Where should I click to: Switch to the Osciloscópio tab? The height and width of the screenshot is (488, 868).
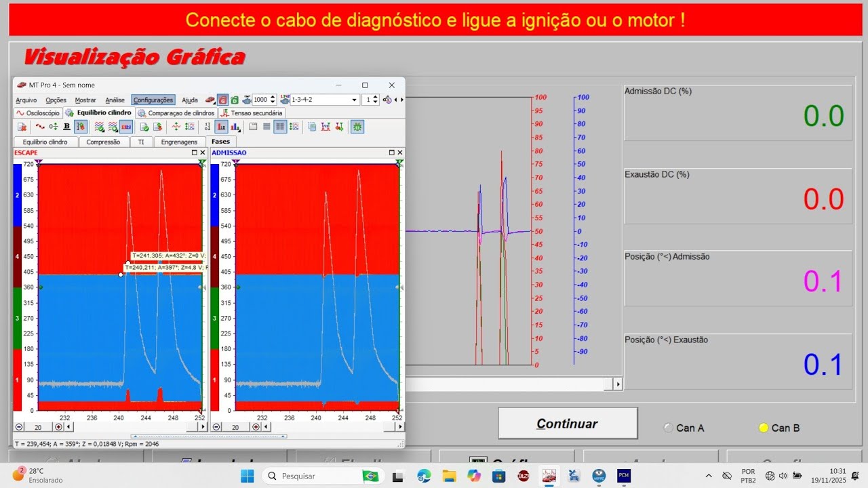pyautogui.click(x=38, y=113)
